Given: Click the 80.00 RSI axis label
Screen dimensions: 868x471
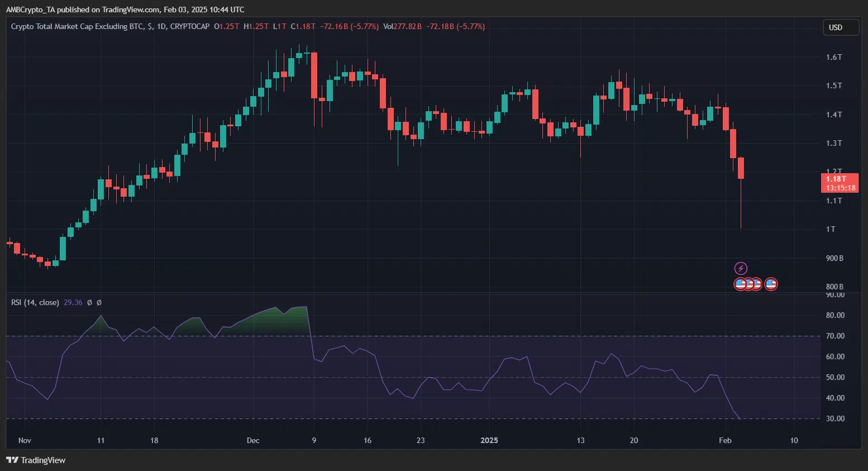Looking at the screenshot, I should click(836, 315).
